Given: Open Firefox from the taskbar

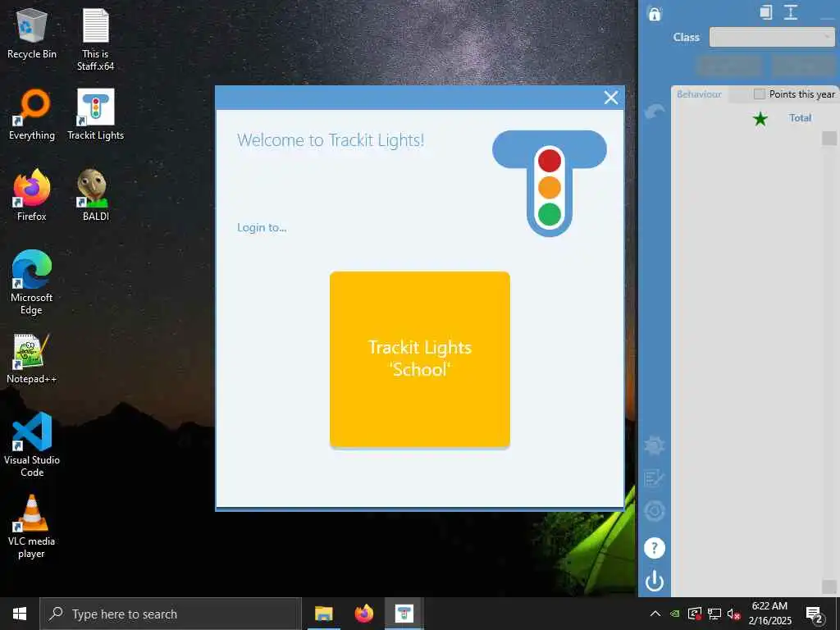Looking at the screenshot, I should coord(363,614).
